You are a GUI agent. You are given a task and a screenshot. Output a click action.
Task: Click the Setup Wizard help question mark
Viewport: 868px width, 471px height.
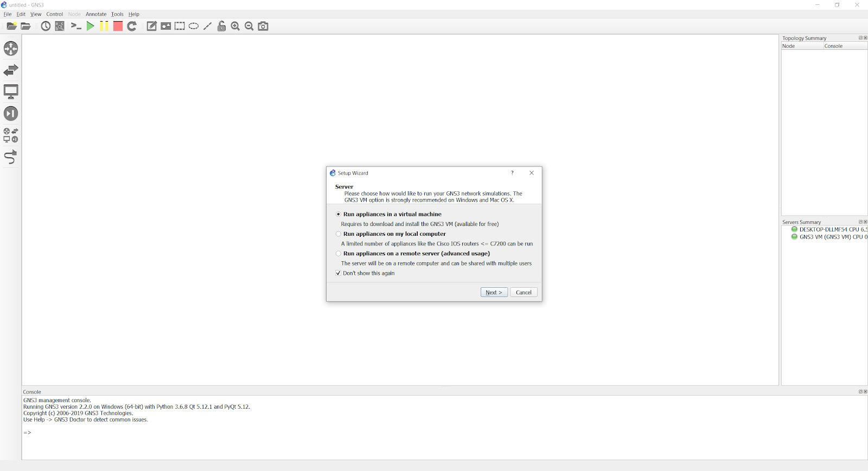(x=512, y=173)
